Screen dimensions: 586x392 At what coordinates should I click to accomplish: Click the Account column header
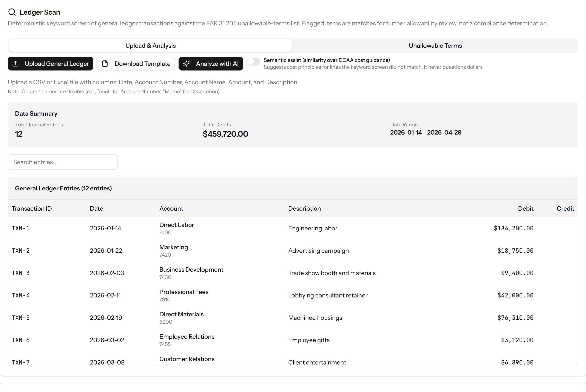[x=171, y=208]
